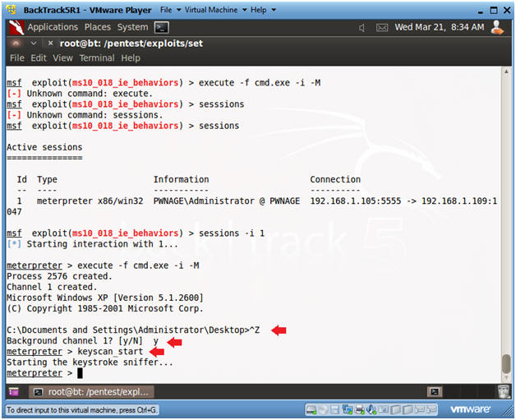Open the Terminal menu in the menubar
The width and height of the screenshot is (516, 420).
click(x=97, y=58)
